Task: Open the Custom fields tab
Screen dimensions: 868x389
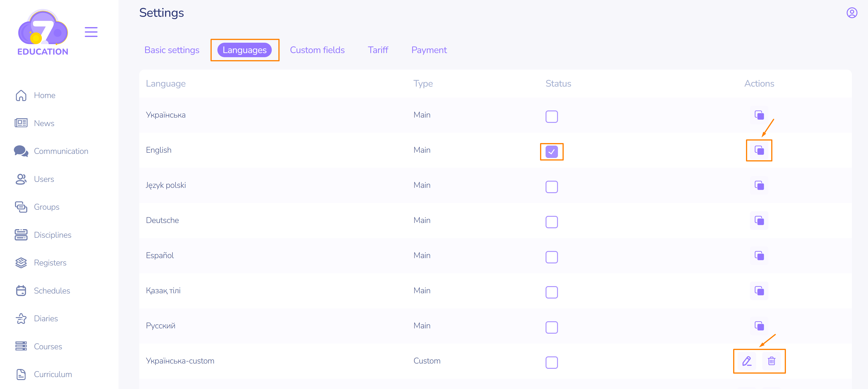Action: pos(317,50)
